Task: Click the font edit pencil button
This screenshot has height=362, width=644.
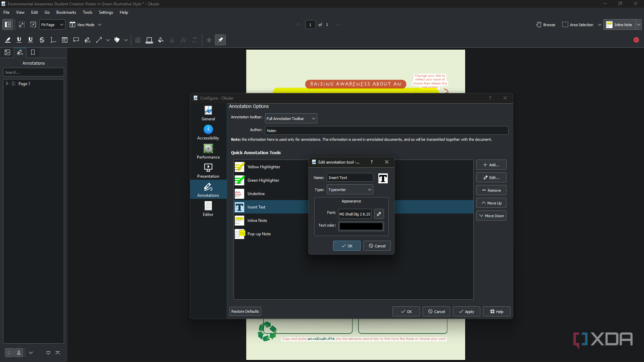Action: pyautogui.click(x=379, y=214)
